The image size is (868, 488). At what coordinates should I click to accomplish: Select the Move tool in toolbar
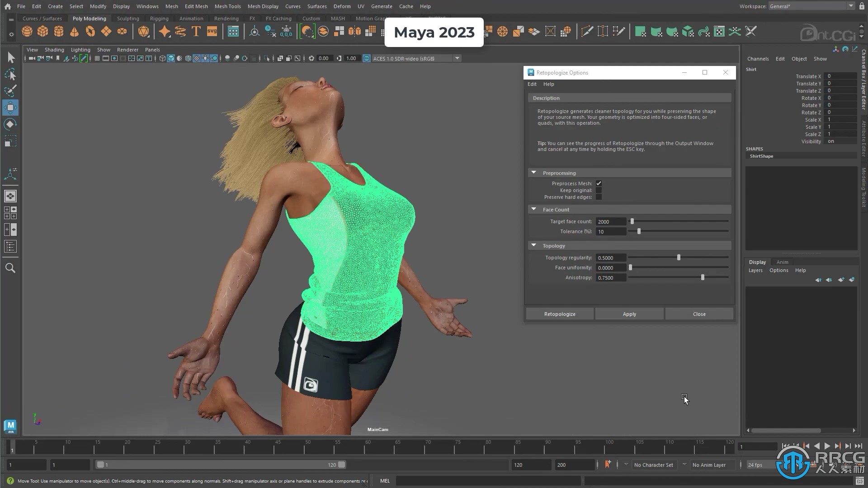[x=10, y=107]
